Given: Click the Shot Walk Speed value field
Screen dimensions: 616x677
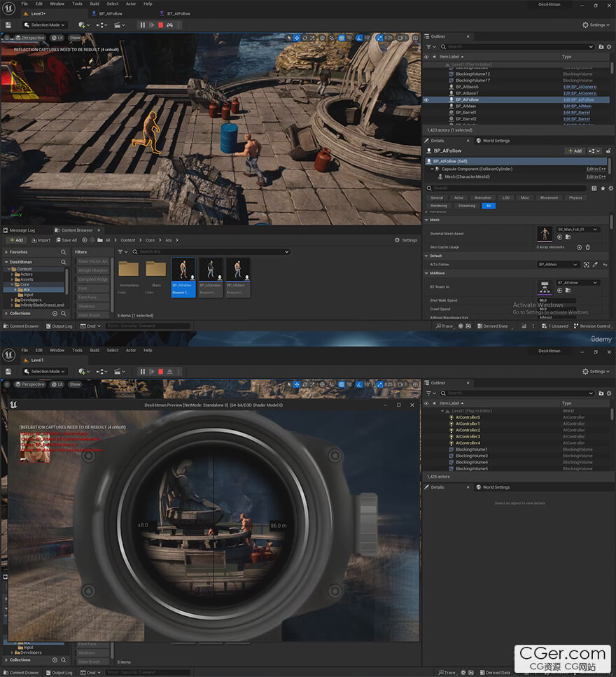Looking at the screenshot, I should pos(556,300).
